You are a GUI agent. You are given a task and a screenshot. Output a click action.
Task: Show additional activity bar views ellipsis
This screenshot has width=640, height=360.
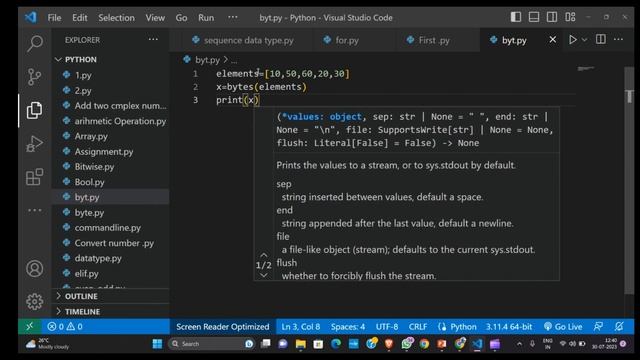click(x=35, y=210)
